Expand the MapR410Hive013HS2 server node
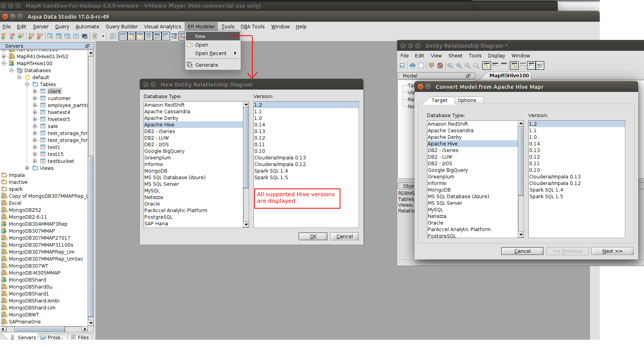Viewport: 644px width, 349px height. click(x=3, y=56)
